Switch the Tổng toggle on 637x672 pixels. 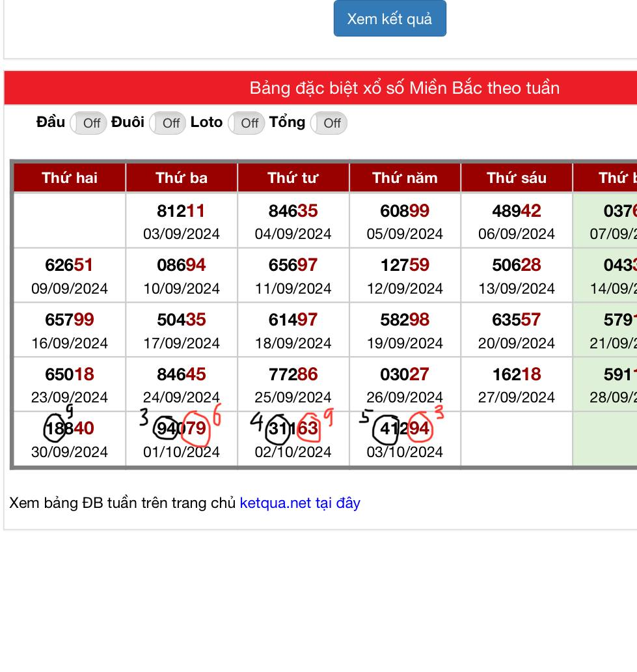[329, 123]
